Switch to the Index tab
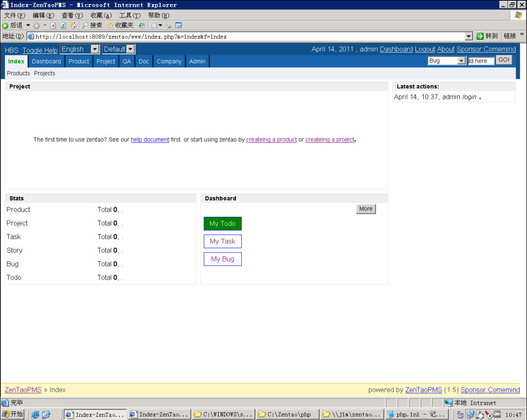The width and height of the screenshot is (527, 420). point(16,62)
